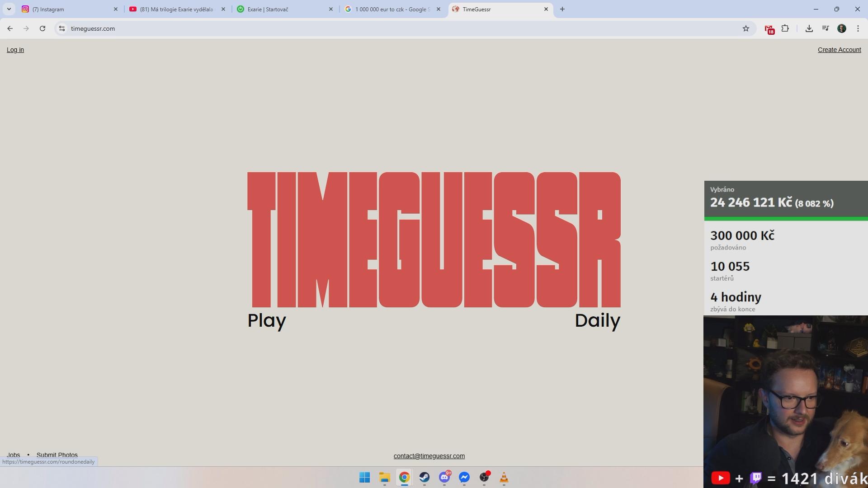868x488 pixels.
Task: Click the back navigation arrow
Action: (10, 28)
